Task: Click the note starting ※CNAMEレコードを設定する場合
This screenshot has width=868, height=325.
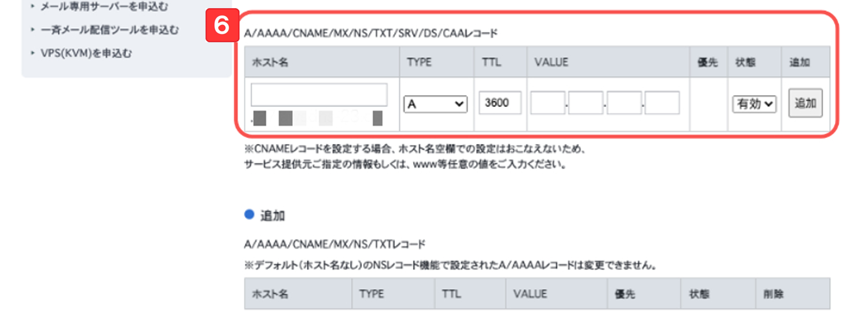Action: point(417,150)
